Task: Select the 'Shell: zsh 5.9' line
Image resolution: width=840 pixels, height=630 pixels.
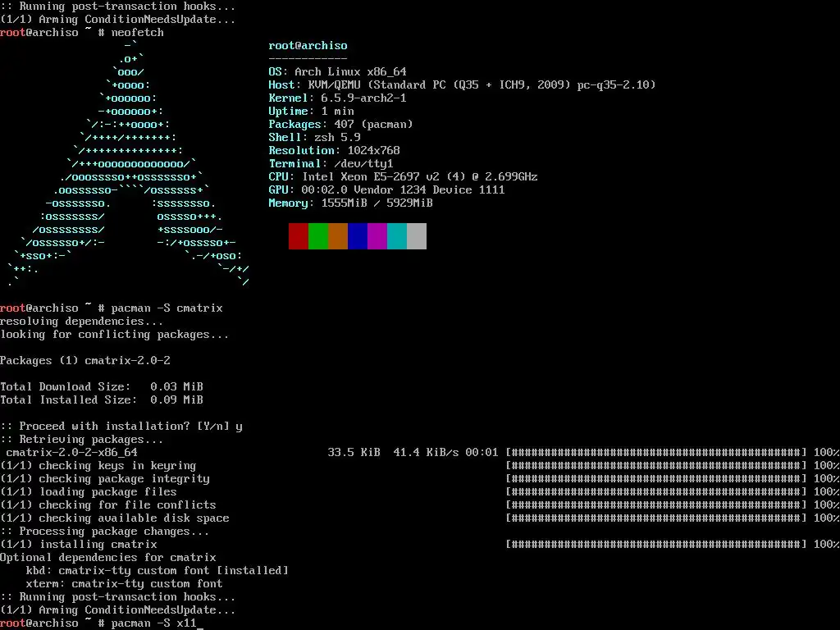Action: tap(314, 137)
